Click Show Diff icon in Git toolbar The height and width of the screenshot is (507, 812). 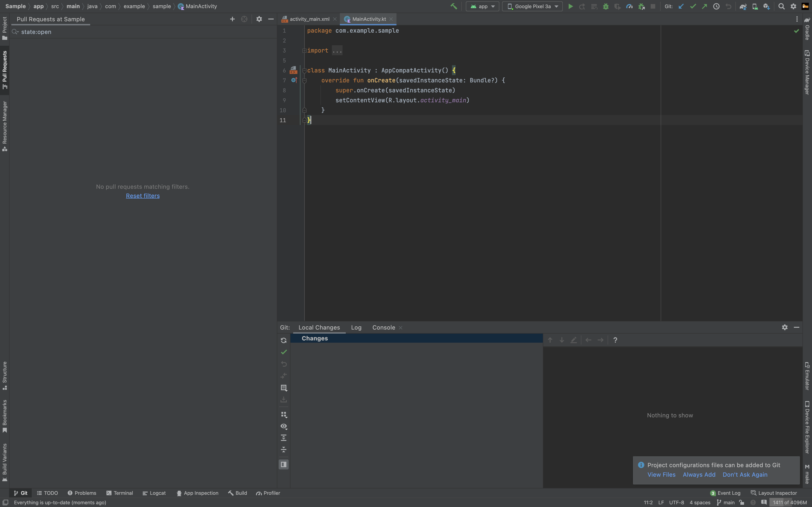tap(283, 376)
